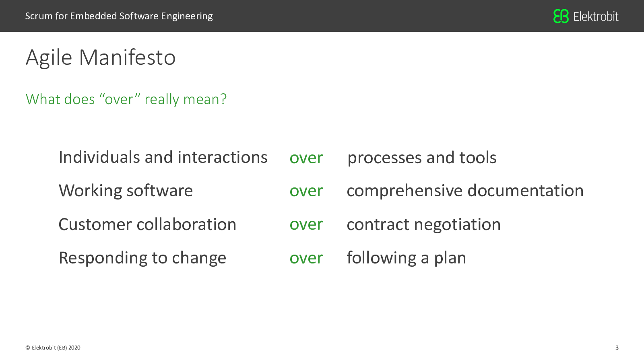Viewport: 644px width, 362px height.
Task: Select 'comprehensive documentation' text
Action: 465,191
